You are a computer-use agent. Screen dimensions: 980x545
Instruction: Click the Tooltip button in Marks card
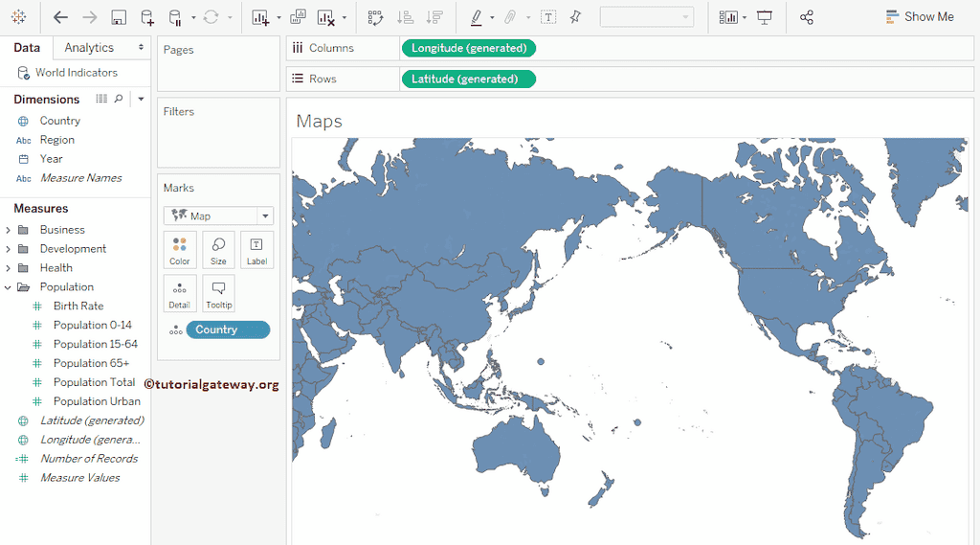(x=218, y=293)
